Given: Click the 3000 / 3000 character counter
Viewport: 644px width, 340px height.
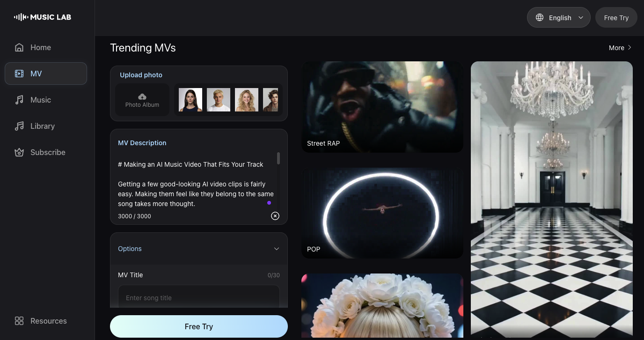Looking at the screenshot, I should coord(134,216).
